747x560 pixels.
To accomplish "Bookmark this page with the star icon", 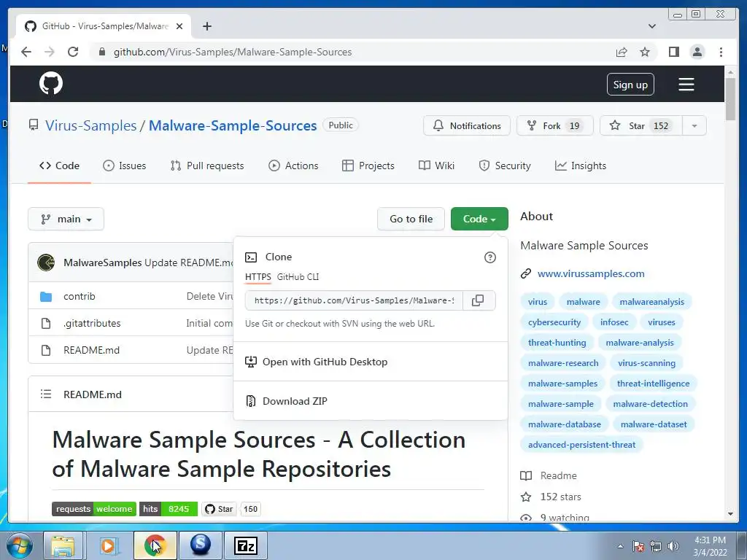I will pos(645,52).
